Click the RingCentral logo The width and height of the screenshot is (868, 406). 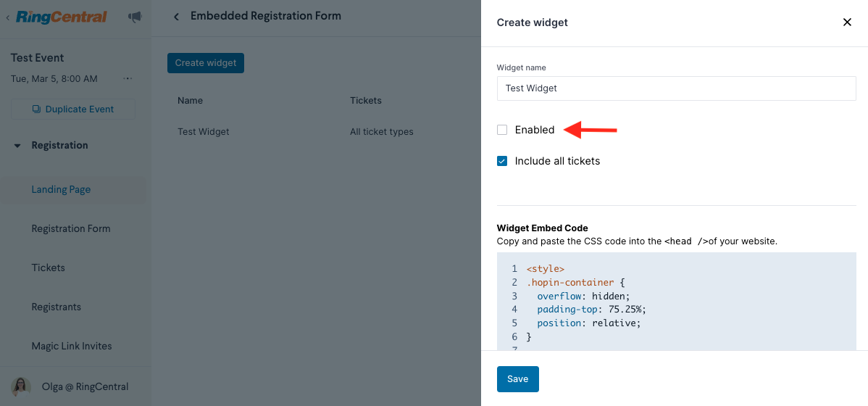(61, 17)
